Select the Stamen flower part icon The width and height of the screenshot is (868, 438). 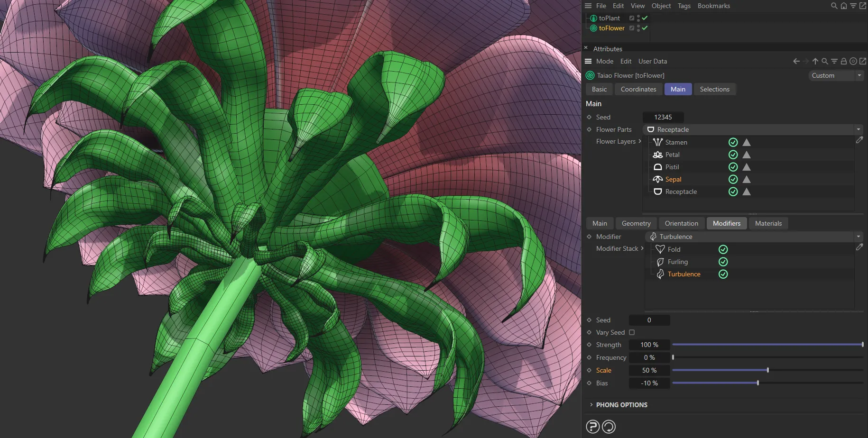657,142
